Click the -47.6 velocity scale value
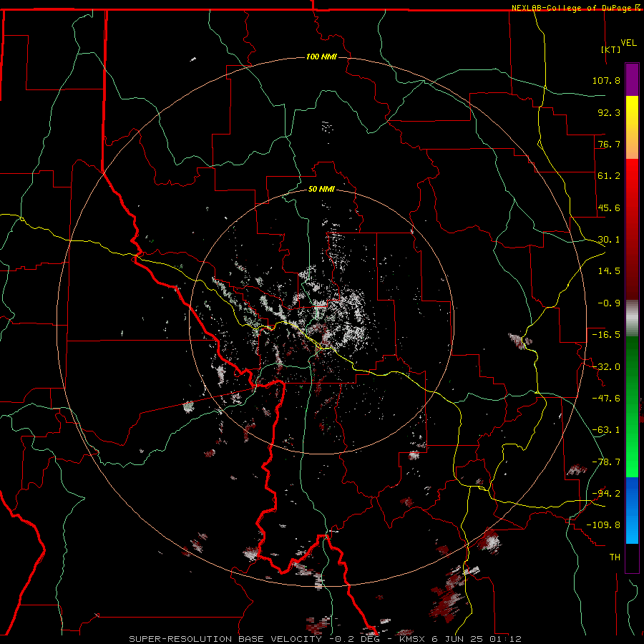Image resolution: width=644 pixels, height=644 pixels. click(x=606, y=399)
